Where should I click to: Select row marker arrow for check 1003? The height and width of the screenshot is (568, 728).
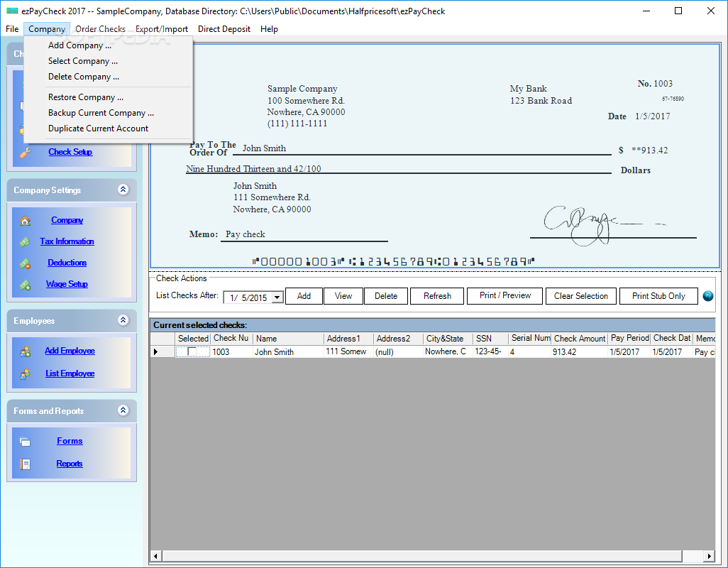pyautogui.click(x=155, y=352)
